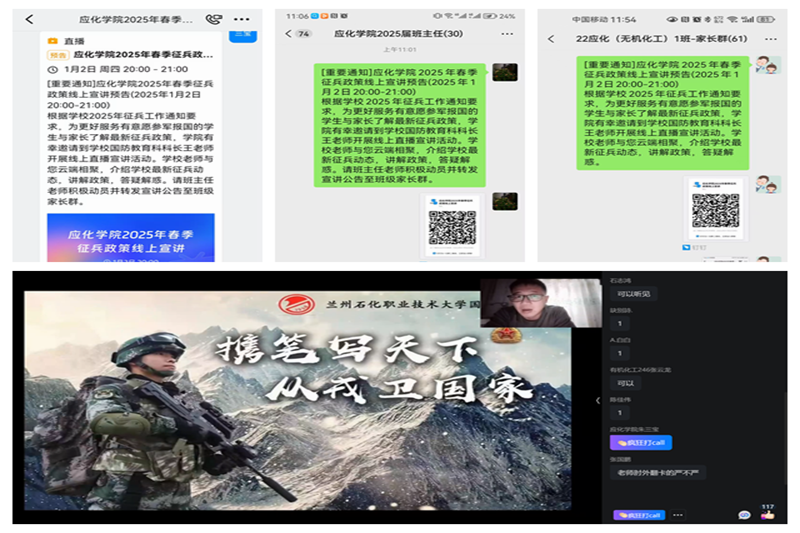Open the livestream title 应化学院2025年春季征兵政... link
This screenshot has height=533, width=800.
(x=140, y=54)
